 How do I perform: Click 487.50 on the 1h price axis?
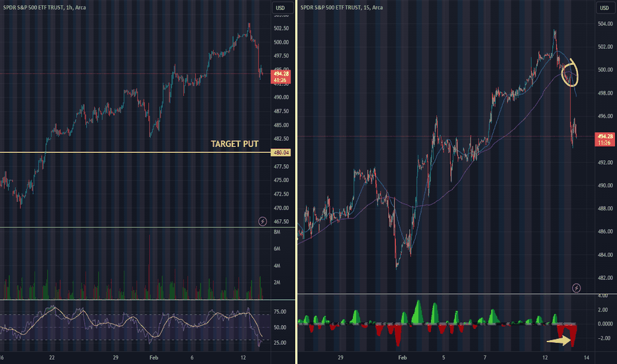(281, 111)
